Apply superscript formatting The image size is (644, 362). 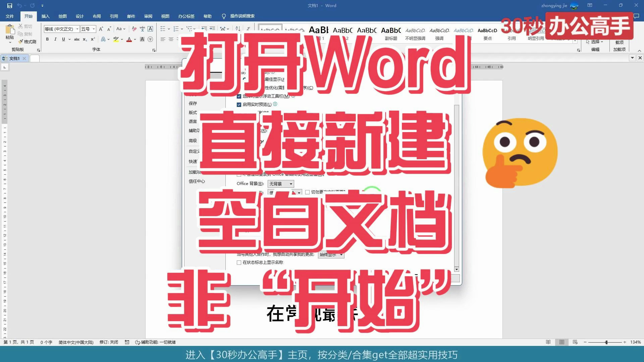(x=93, y=39)
